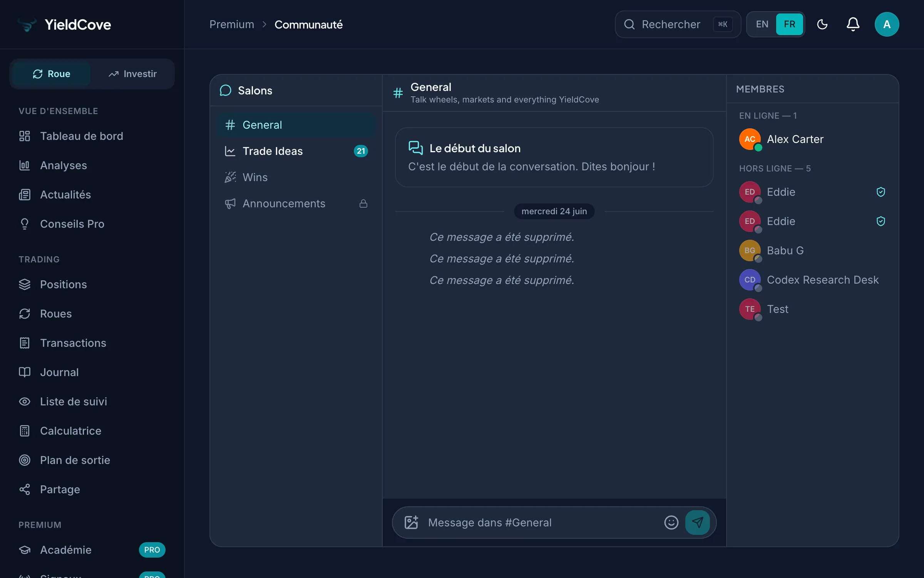
Task: Click the Babu G avatar BG
Action: point(750,250)
